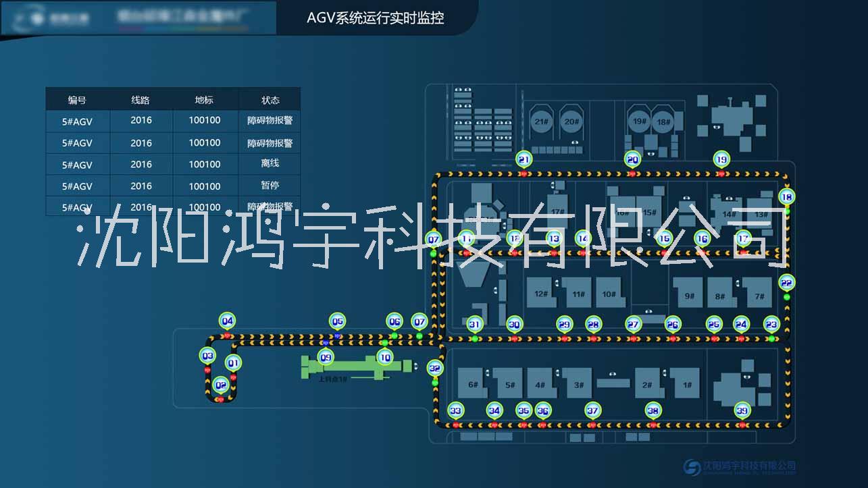Select station marker 22
The height and width of the screenshot is (488, 868).
coord(786,282)
